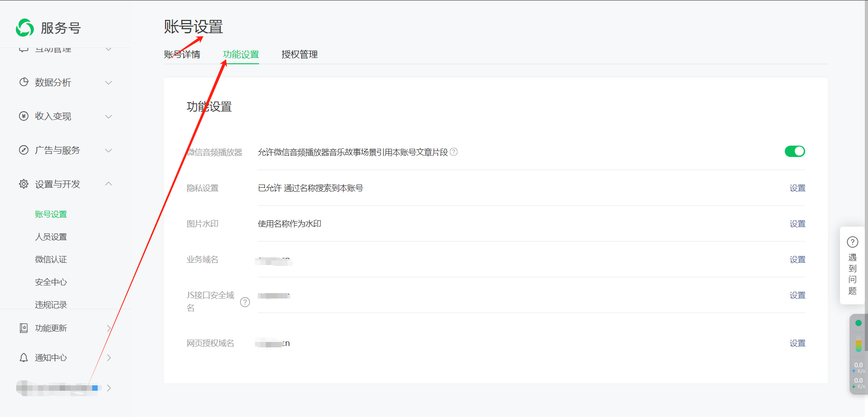The width and height of the screenshot is (868, 417).
Task: Switch to the 授权管理 tab
Action: click(299, 55)
